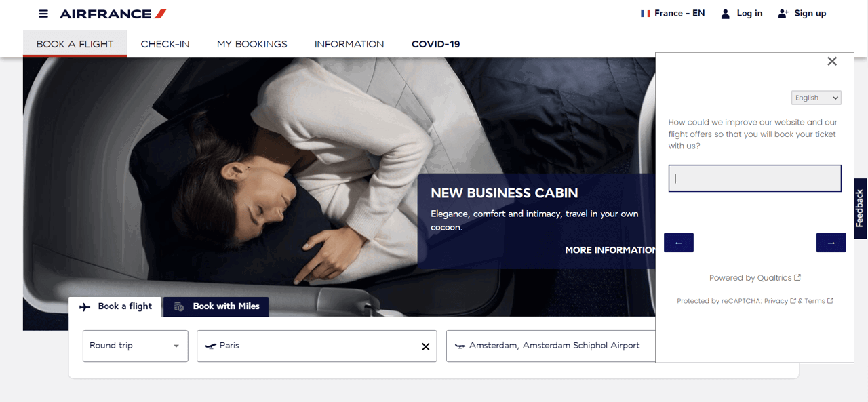Close the survey popup

coord(832,61)
